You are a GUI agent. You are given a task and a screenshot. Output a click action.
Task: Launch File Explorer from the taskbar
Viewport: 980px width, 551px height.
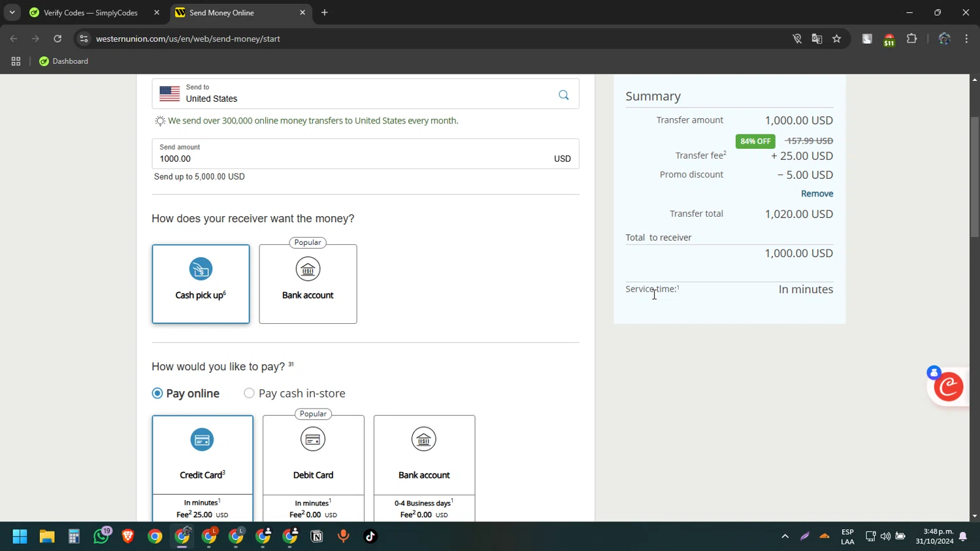[x=47, y=537]
